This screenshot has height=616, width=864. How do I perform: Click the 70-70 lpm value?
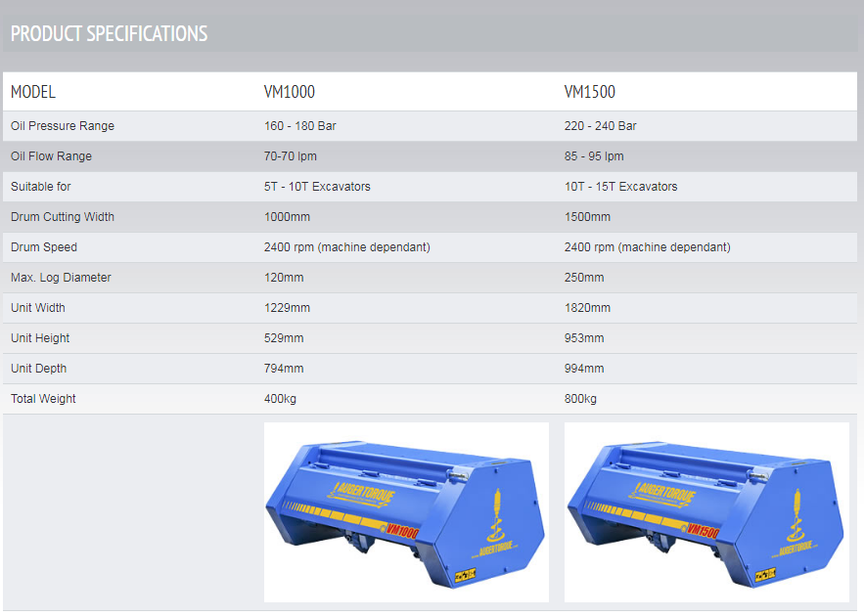coord(291,156)
